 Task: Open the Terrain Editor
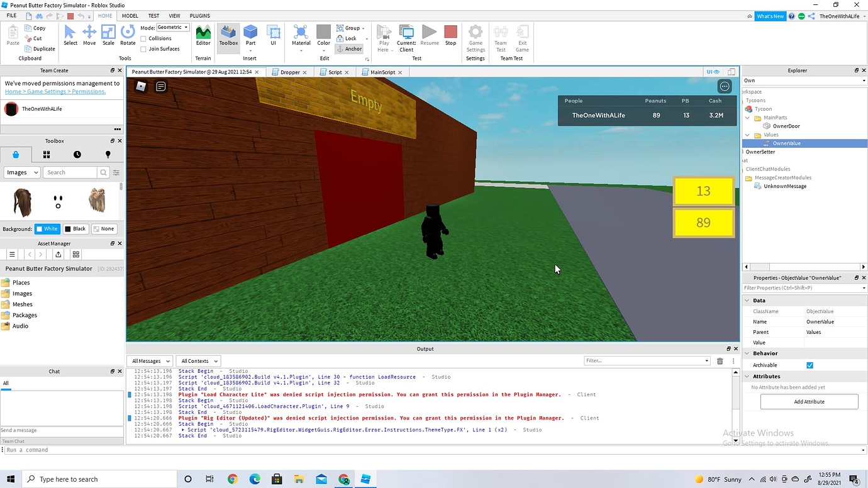(203, 35)
